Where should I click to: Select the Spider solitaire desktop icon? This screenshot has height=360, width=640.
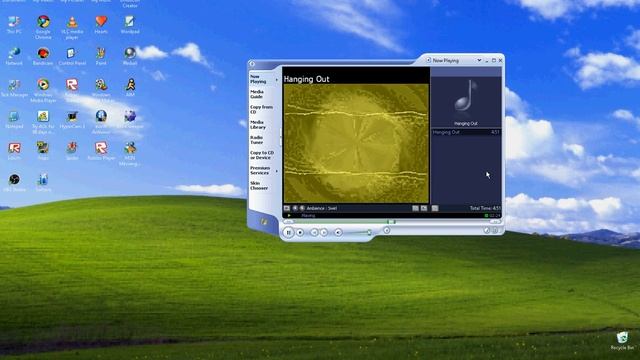(72, 151)
